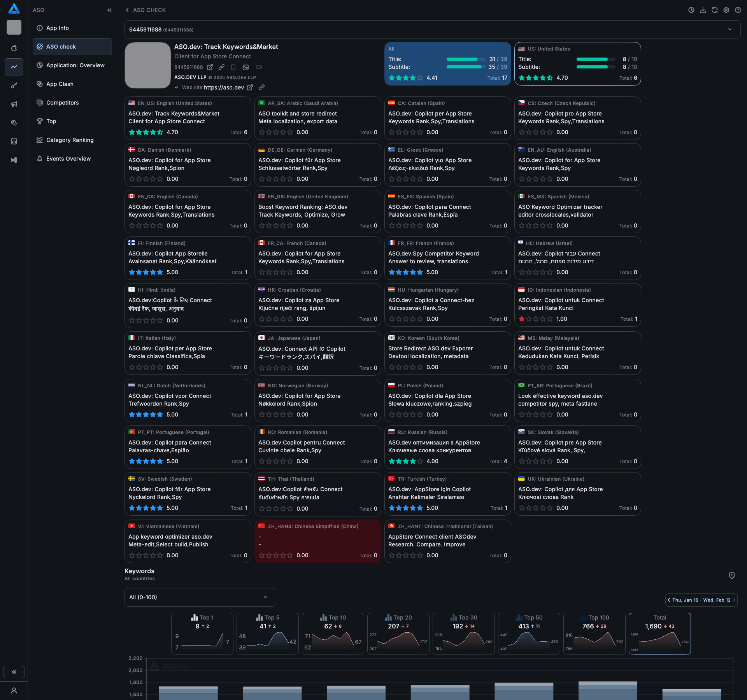This screenshot has width=747, height=700.
Task: Click the pie chart icon in top toolbar
Action: click(x=691, y=10)
